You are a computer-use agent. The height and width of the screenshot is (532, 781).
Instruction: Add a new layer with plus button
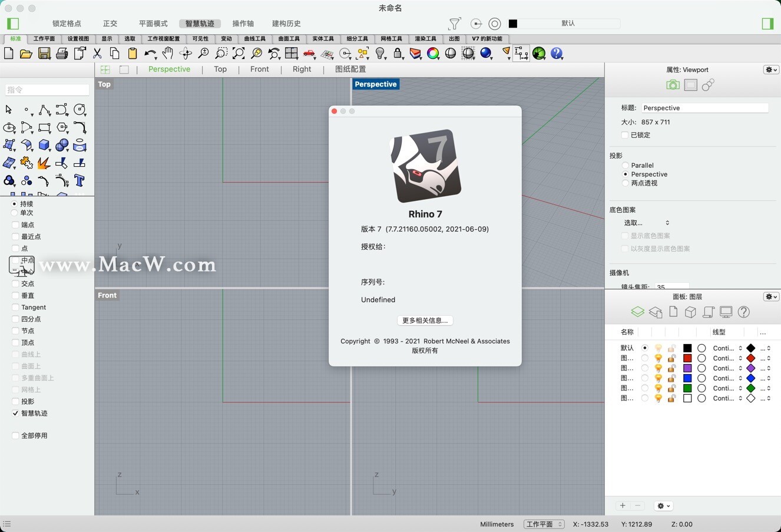click(623, 506)
